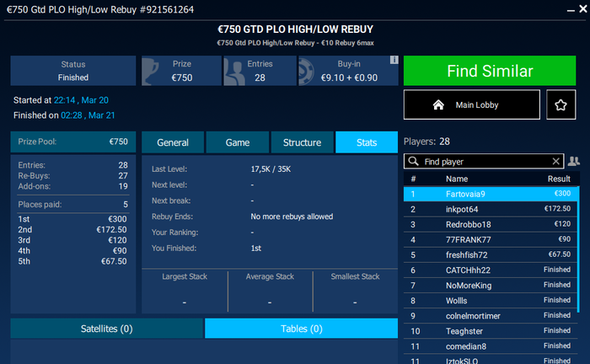Click the Last Level 17,5K / 35K value
The height and width of the screenshot is (364, 590).
coord(271,169)
